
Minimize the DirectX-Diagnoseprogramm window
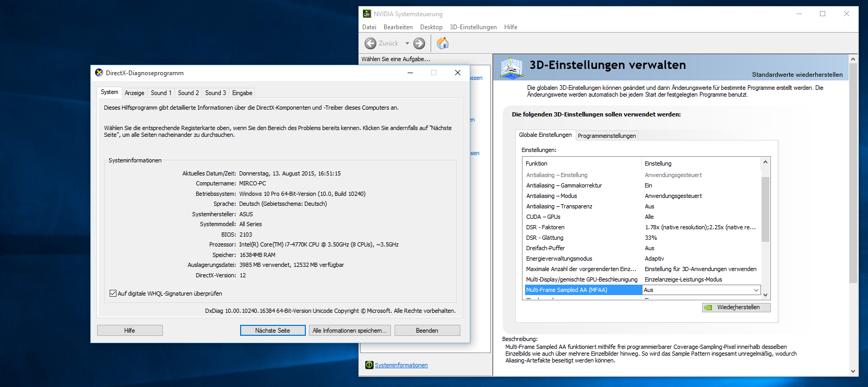click(410, 73)
